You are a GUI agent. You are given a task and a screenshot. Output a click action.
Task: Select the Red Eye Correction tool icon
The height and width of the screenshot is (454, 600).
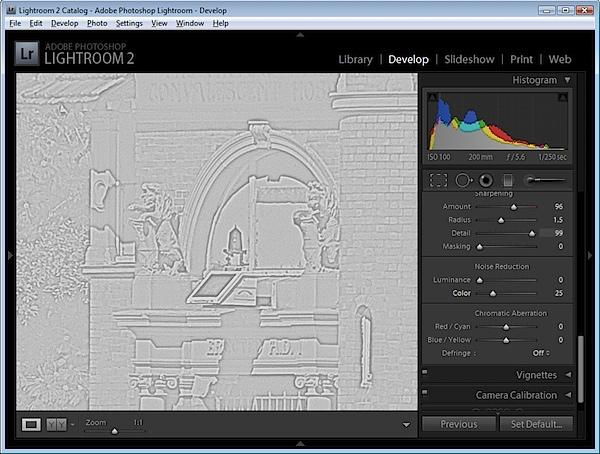pos(486,180)
